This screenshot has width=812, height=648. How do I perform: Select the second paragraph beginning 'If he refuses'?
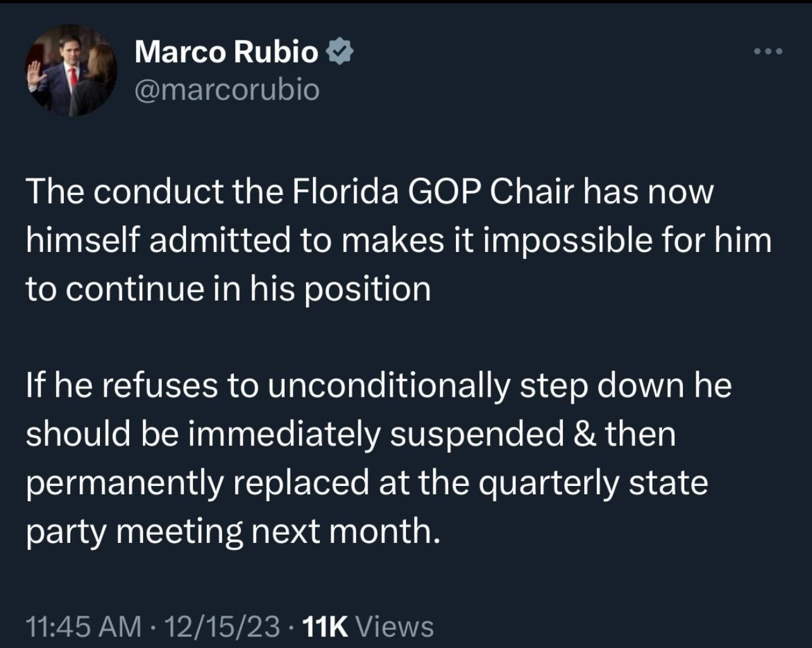379,458
